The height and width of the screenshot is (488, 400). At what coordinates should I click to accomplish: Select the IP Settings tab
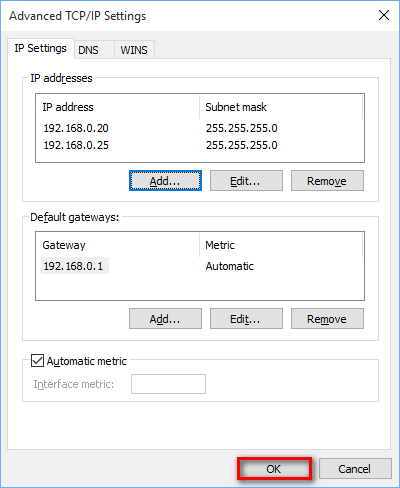(41, 49)
